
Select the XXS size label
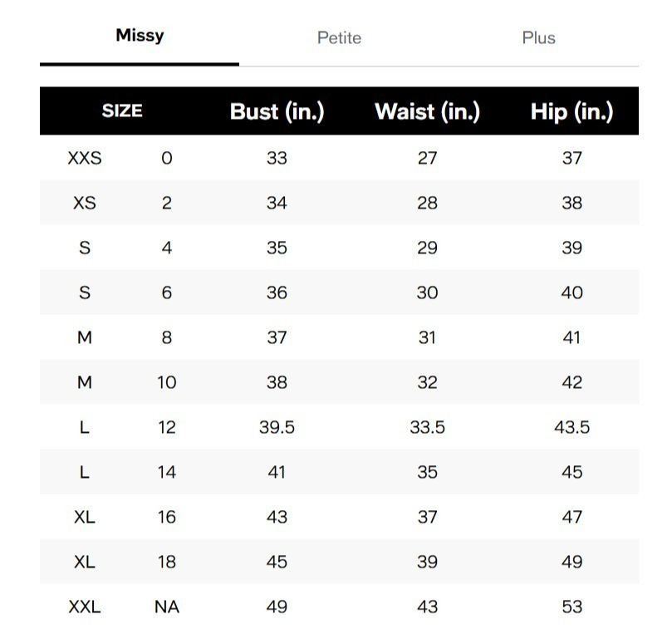tap(85, 158)
